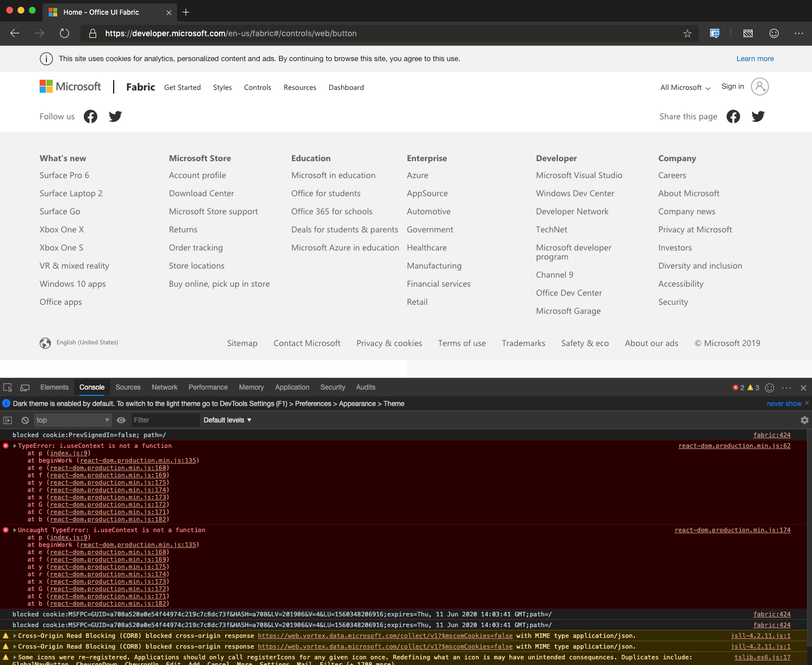The image size is (812, 665).
Task: Collapse the Uncaught TypeError error entry
Action: (15, 530)
